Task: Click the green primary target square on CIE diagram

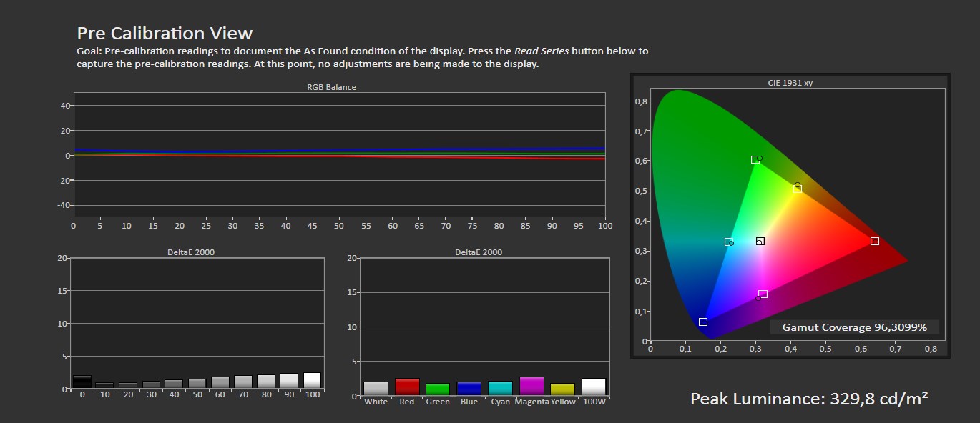Action: coord(755,160)
